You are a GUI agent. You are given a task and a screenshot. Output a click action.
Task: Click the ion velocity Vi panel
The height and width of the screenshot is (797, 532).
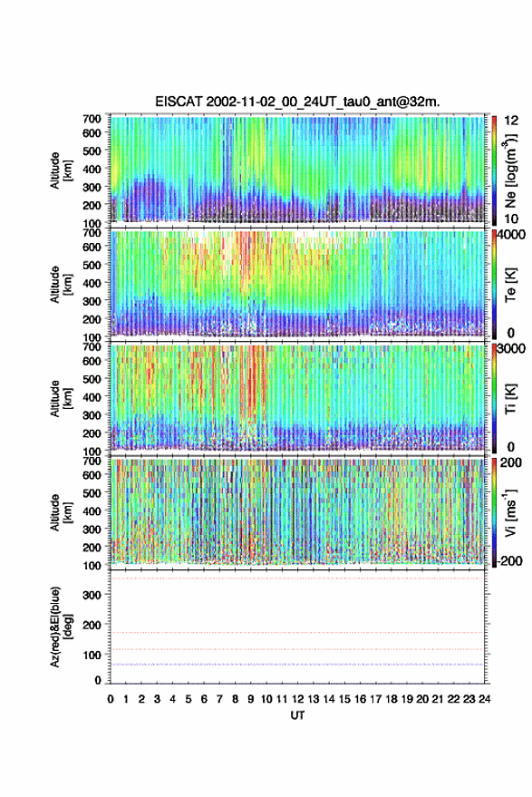coord(297,512)
